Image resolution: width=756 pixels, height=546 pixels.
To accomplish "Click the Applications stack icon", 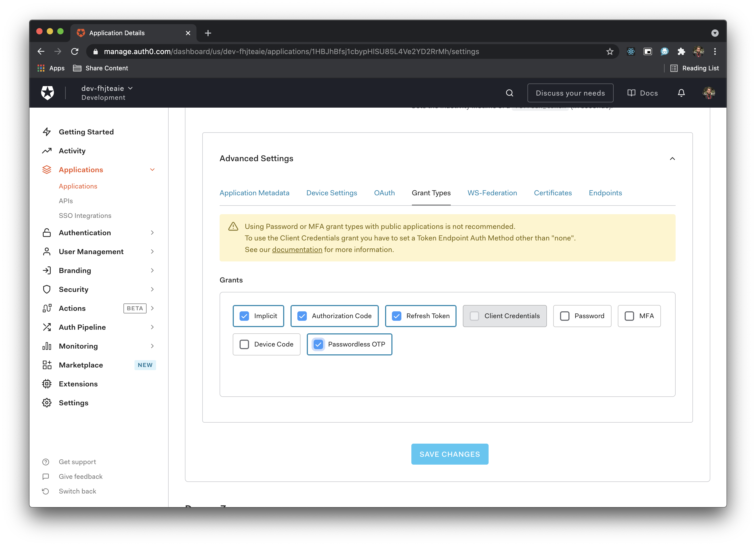I will pos(47,170).
